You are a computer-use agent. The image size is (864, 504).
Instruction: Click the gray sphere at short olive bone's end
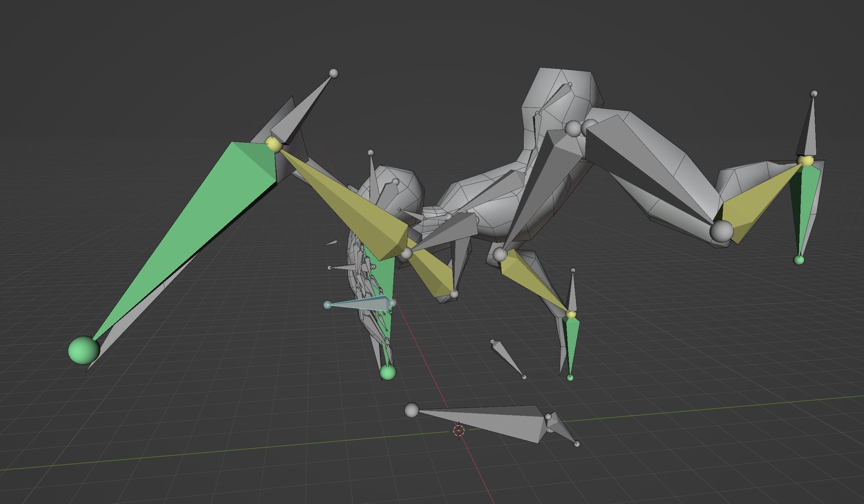(454, 294)
